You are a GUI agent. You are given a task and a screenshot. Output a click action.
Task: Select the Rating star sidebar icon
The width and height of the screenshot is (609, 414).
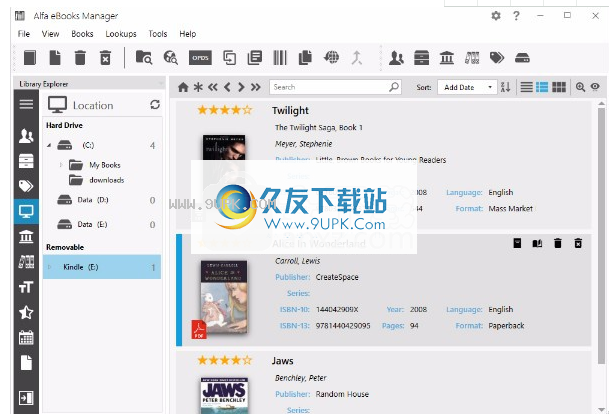pos(26,312)
